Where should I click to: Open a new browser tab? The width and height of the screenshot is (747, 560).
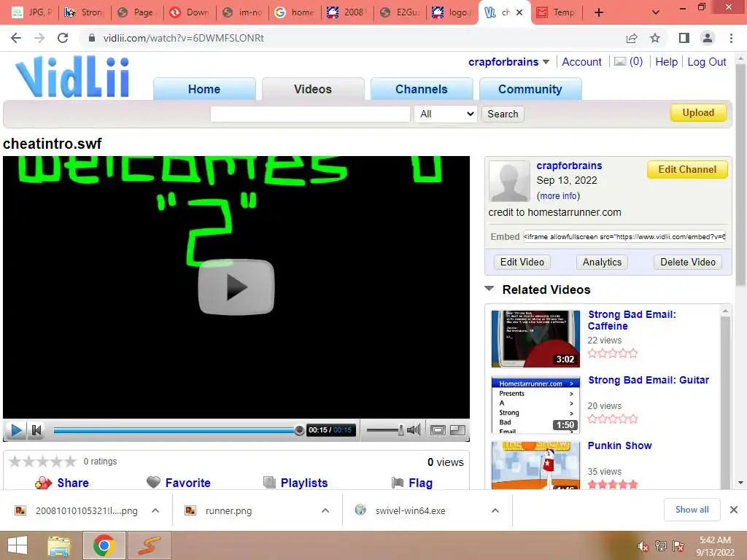click(599, 12)
